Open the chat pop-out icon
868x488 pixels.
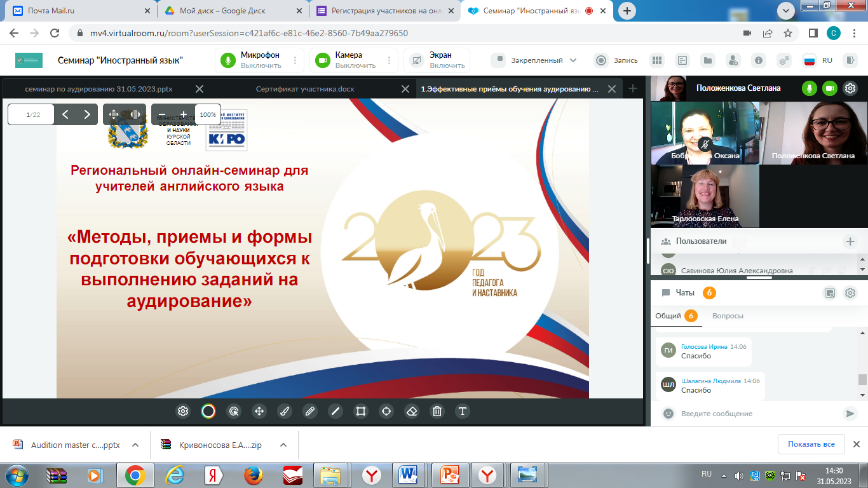[x=829, y=293]
